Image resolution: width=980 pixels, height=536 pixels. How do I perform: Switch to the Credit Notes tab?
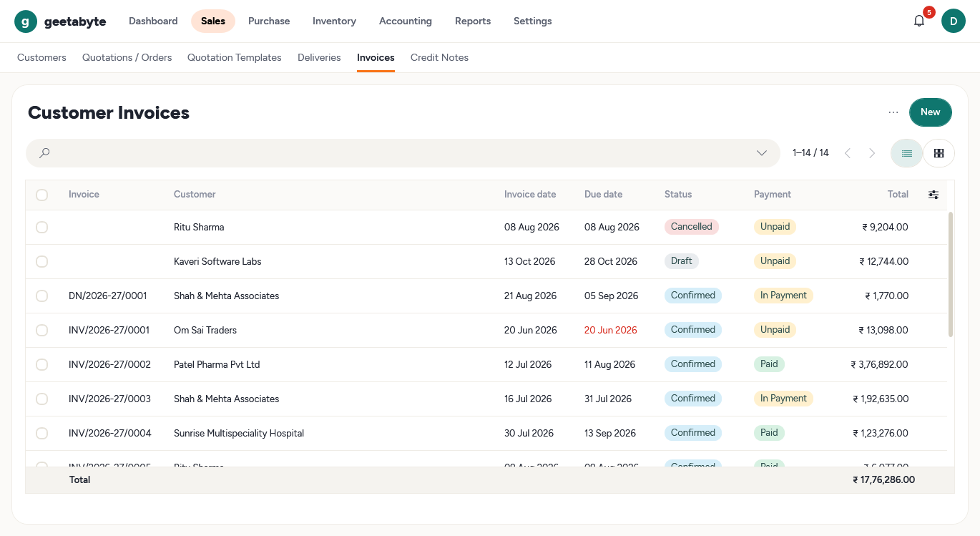click(439, 58)
